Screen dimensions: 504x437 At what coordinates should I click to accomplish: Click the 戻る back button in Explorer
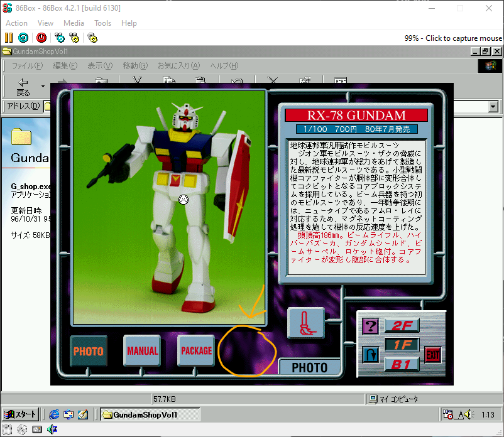tap(23, 87)
